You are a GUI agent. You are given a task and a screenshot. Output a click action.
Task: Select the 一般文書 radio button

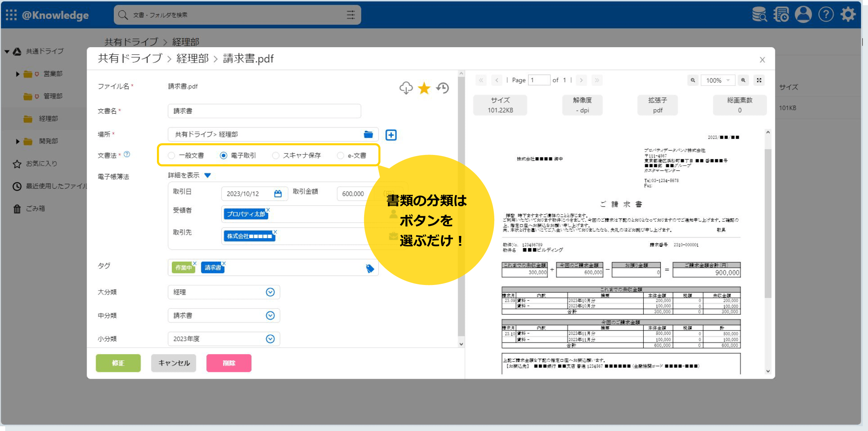tap(171, 156)
